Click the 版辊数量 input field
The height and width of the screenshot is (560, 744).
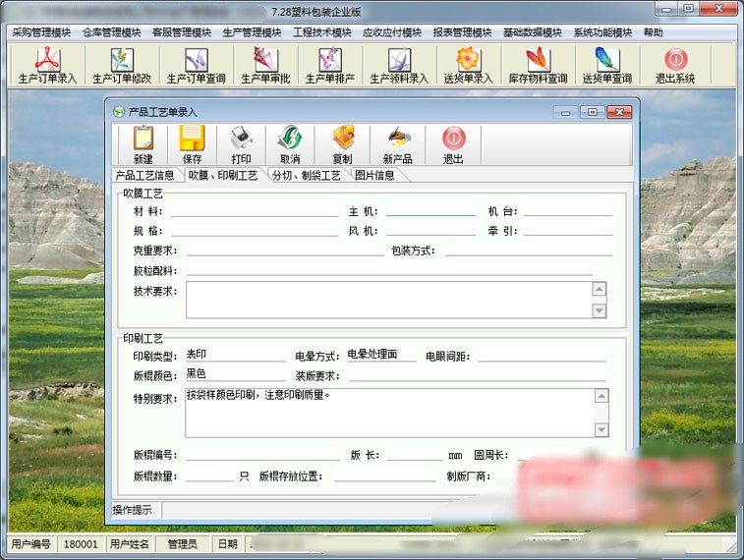(209, 476)
